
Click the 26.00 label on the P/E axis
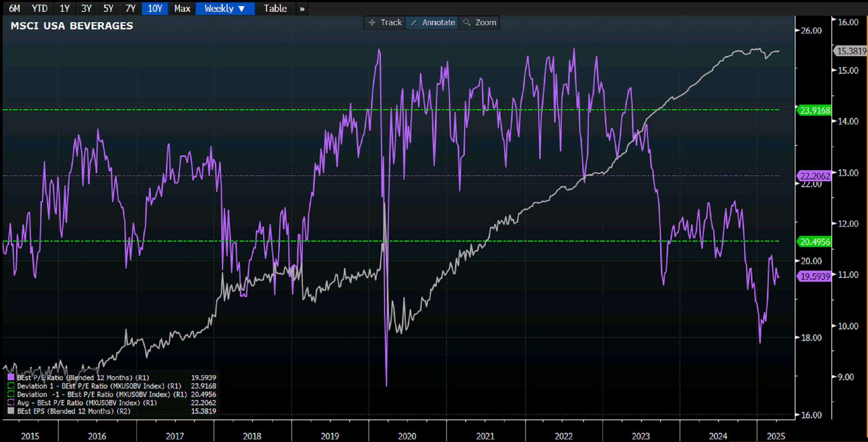[x=811, y=31]
